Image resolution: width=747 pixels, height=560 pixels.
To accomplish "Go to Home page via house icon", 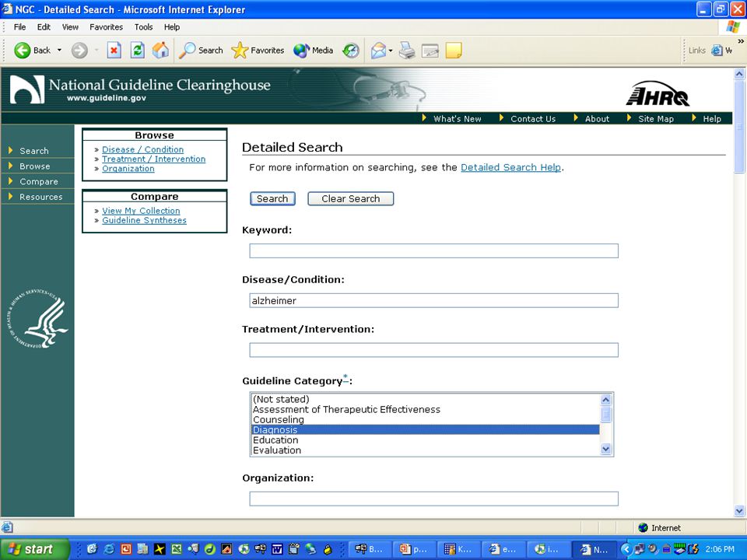I will [160, 50].
